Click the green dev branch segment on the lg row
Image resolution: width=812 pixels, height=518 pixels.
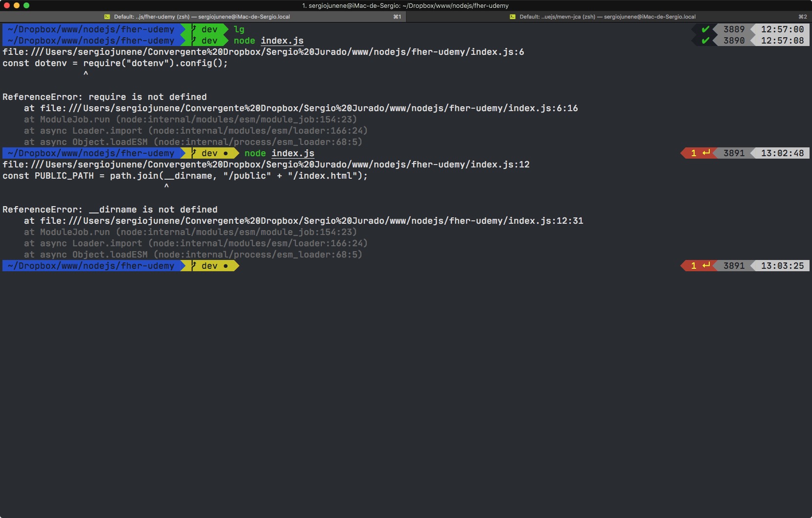click(205, 29)
